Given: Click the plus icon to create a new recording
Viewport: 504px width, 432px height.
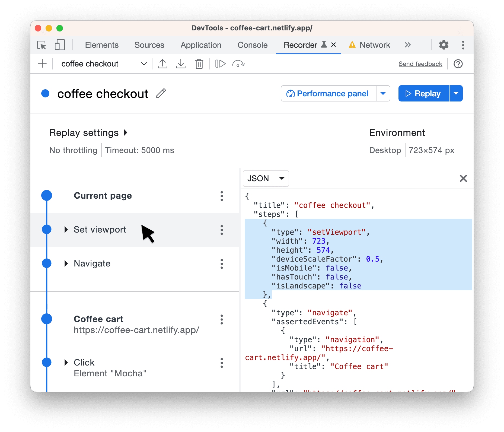Looking at the screenshot, I should point(42,64).
